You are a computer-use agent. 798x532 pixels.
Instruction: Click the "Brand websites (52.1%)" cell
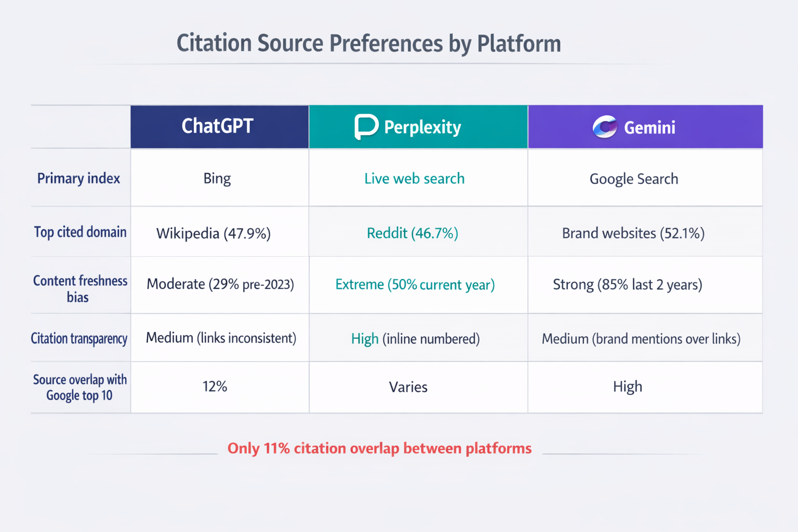(x=633, y=233)
